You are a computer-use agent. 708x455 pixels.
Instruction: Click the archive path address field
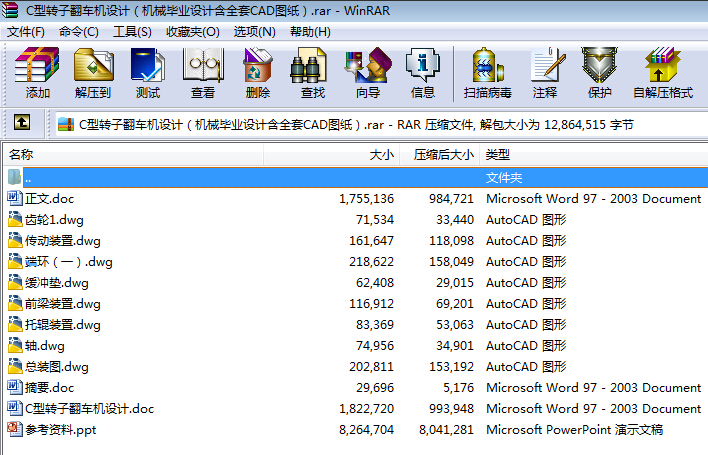point(382,125)
